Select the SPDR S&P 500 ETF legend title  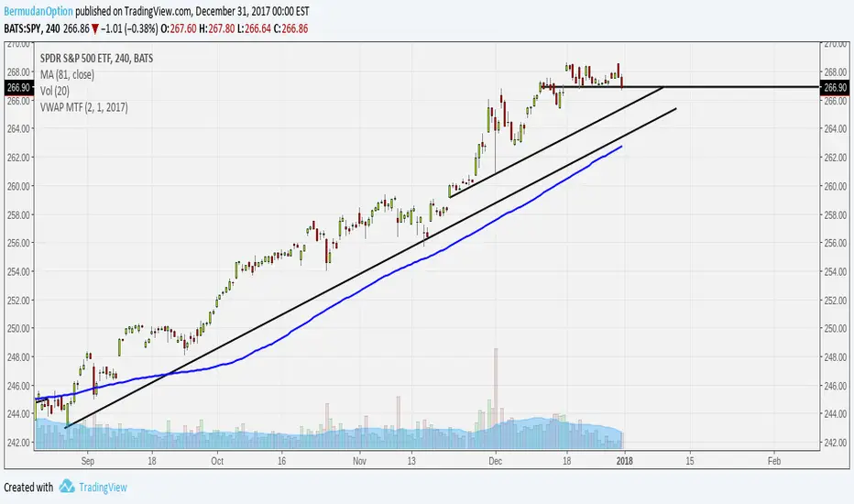pyautogui.click(x=96, y=58)
